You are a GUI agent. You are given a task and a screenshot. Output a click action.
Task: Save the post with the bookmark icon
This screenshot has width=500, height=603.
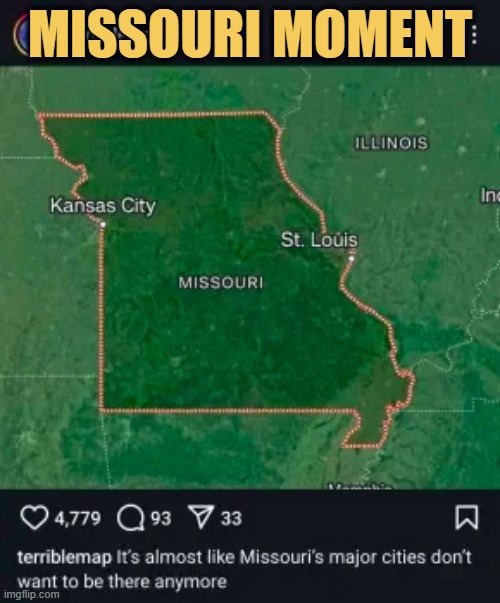[x=467, y=518]
